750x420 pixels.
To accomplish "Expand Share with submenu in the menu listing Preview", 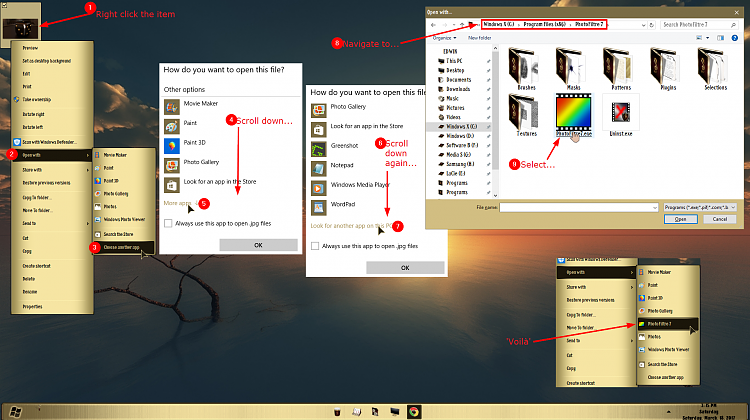I will [52, 170].
